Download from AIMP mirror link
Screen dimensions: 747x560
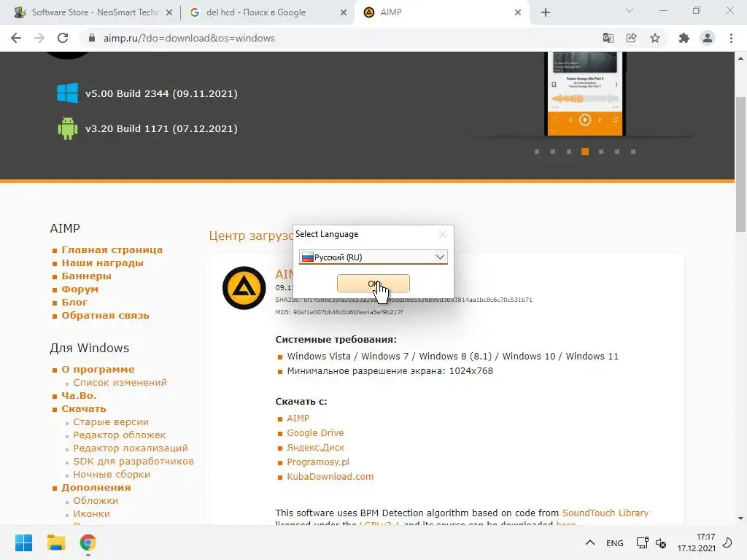pos(298,418)
